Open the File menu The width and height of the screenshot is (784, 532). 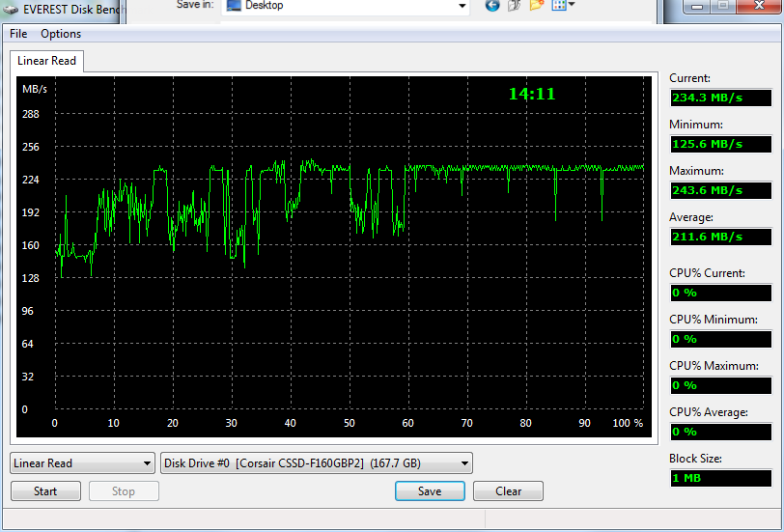[18, 34]
